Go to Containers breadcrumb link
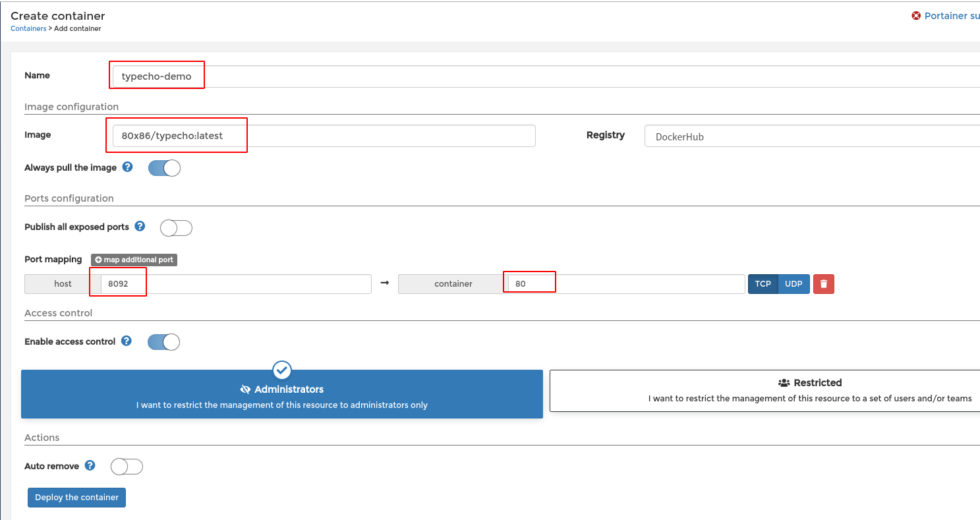The image size is (980, 520). (28, 29)
